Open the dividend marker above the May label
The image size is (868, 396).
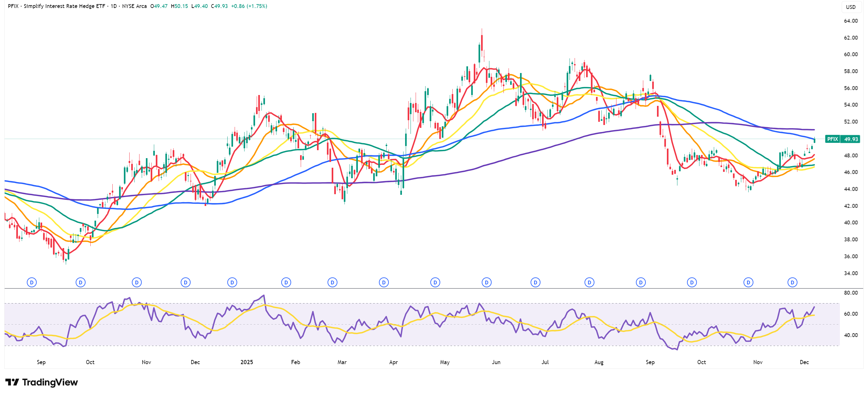coord(435,282)
